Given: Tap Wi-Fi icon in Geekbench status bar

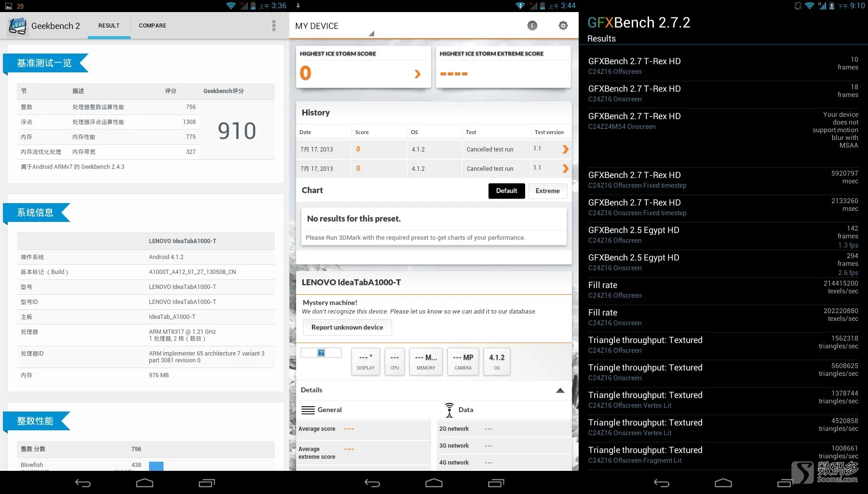Looking at the screenshot, I should click(x=231, y=6).
